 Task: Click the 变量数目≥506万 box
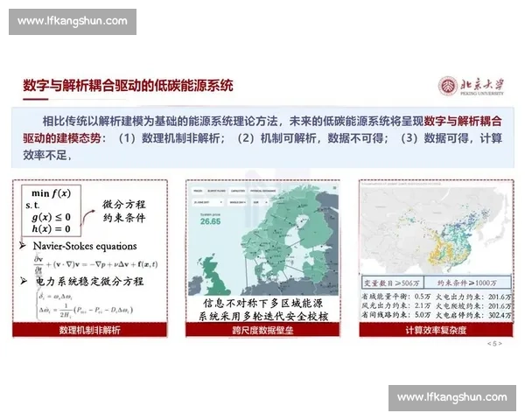coord(393,283)
